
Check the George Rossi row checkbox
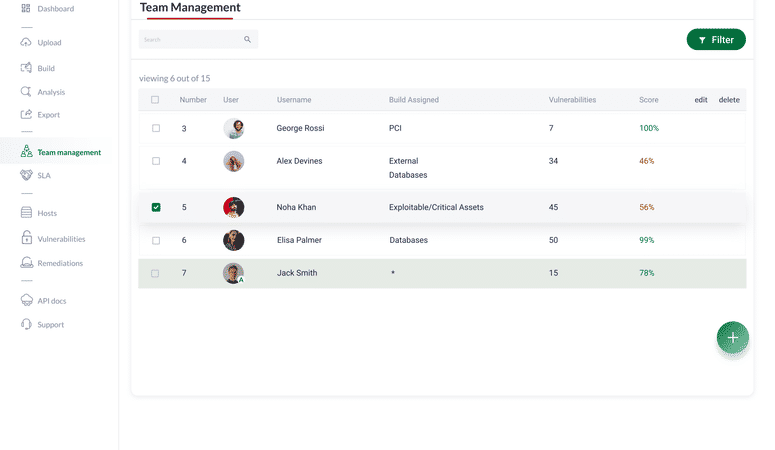tap(155, 128)
